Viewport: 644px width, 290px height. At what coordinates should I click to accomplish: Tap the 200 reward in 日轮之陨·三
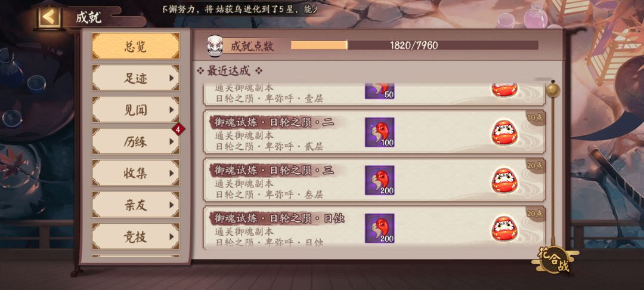pos(379,180)
